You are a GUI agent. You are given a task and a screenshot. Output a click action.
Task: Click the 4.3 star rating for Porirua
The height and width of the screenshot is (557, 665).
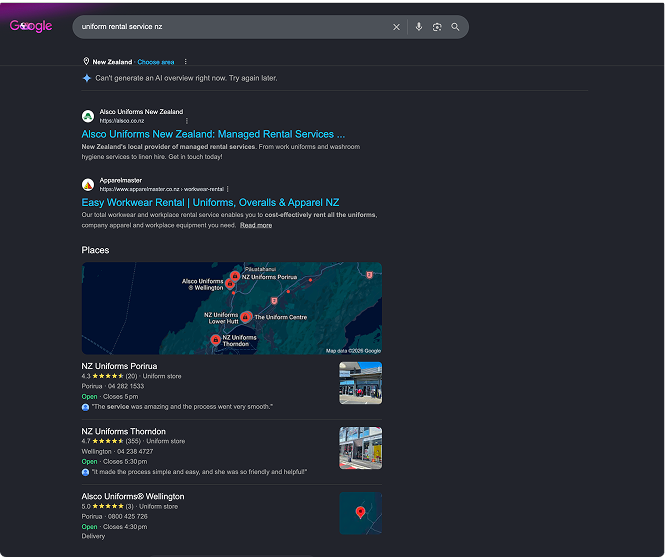click(109, 376)
